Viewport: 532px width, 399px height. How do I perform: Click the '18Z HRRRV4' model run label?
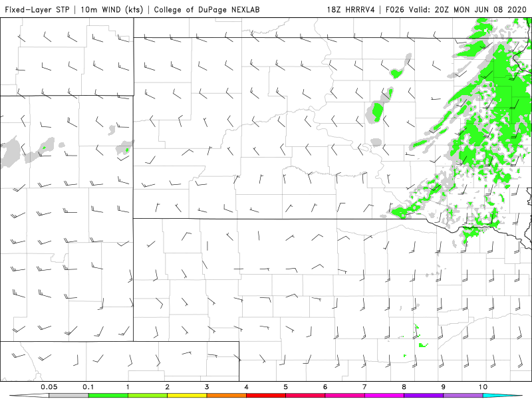(x=350, y=9)
